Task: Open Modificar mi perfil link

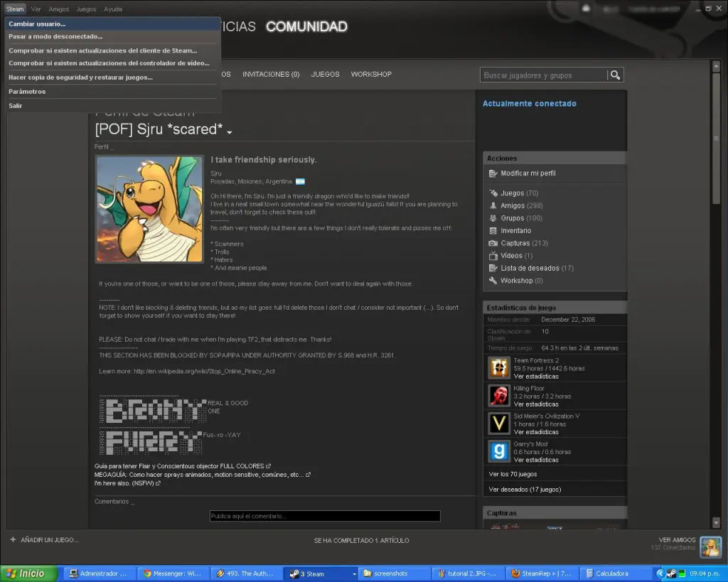Action: (528, 173)
